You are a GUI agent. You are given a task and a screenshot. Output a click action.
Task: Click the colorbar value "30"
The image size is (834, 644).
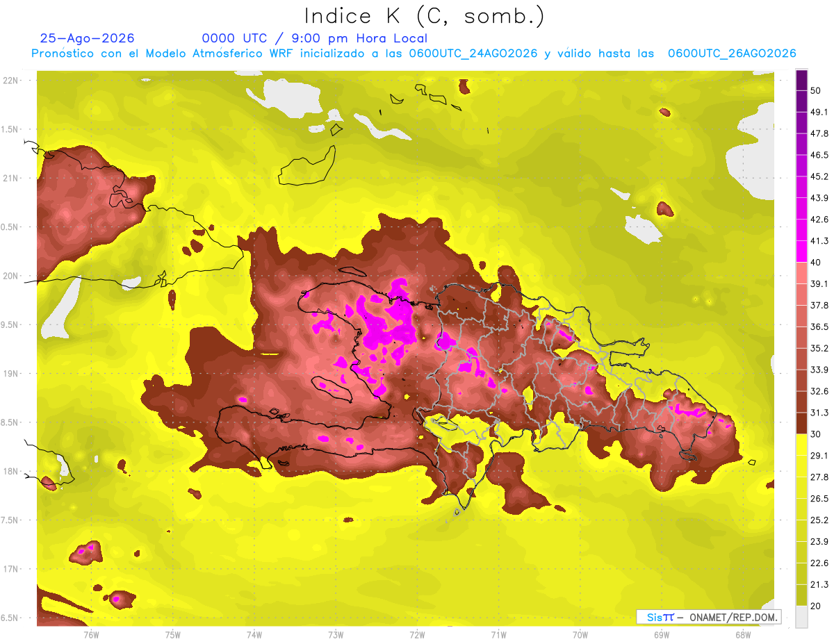pos(816,434)
